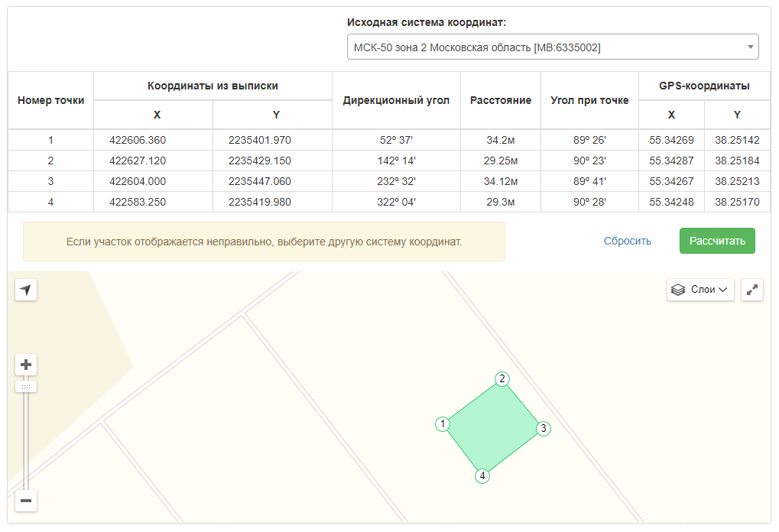Click the dropdown arrow of coordinate system selector
The height and width of the screenshot is (532, 779).
pos(750,47)
